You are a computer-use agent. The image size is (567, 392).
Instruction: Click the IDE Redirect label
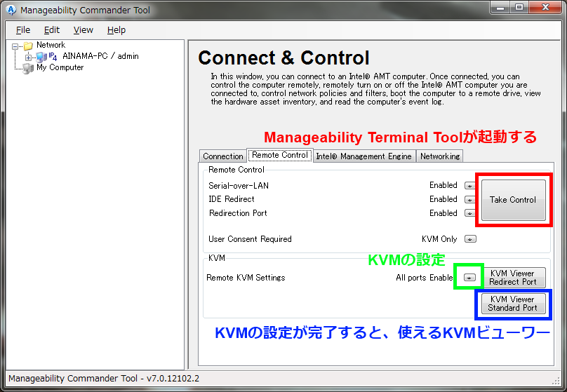pos(232,199)
